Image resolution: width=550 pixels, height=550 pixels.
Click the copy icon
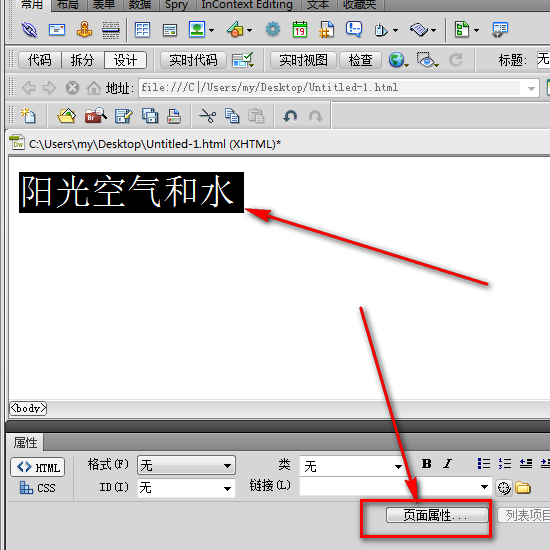tap(232, 116)
